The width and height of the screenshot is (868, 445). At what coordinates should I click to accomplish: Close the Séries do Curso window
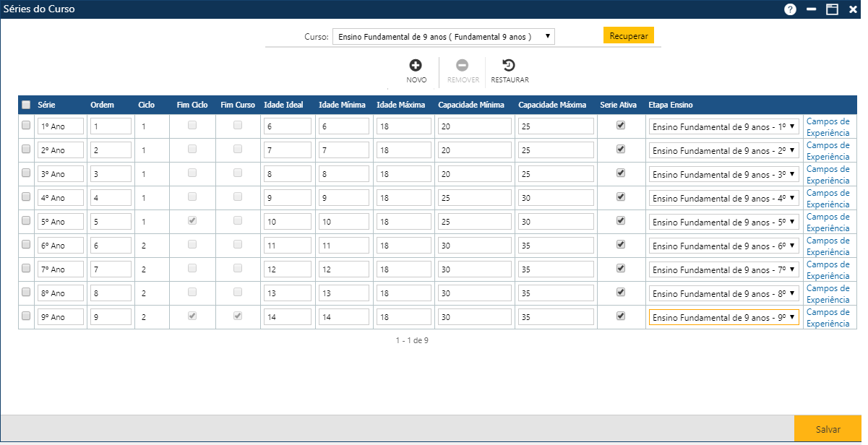[x=854, y=9]
